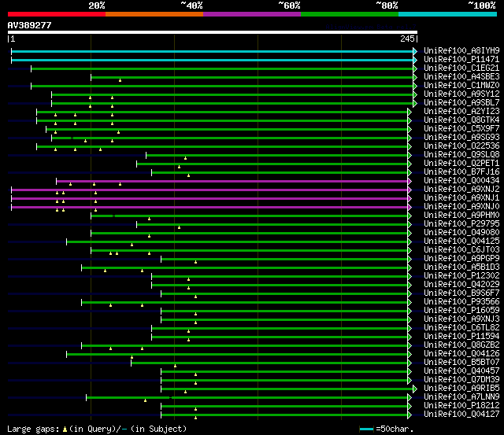
Task: Select UniRef100_A9XNJ2 text
Action: coord(461,190)
